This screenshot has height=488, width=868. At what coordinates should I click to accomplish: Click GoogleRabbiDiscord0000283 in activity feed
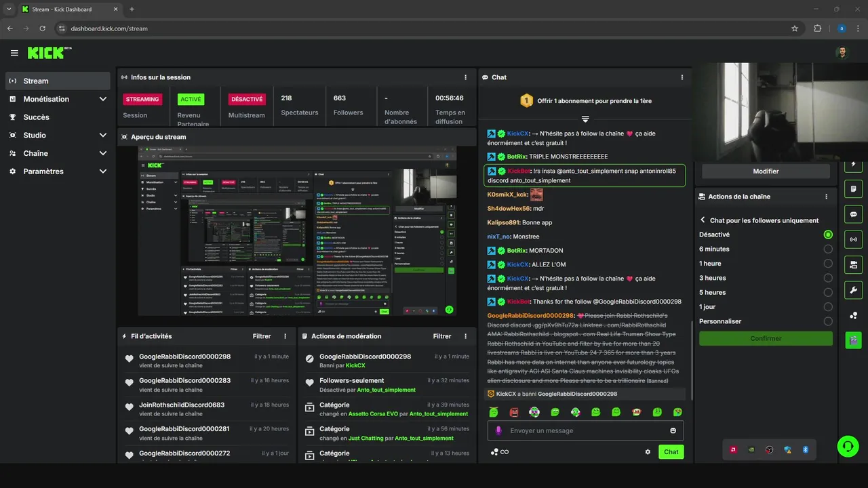coord(184,381)
